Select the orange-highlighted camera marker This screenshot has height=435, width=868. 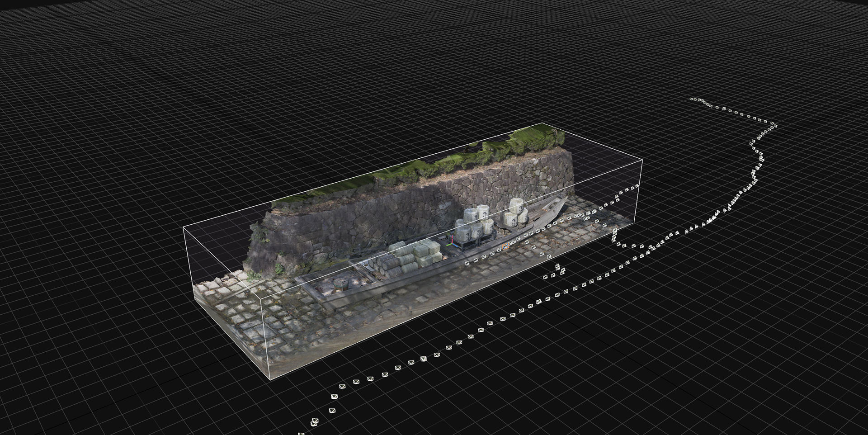pyautogui.click(x=505, y=246)
